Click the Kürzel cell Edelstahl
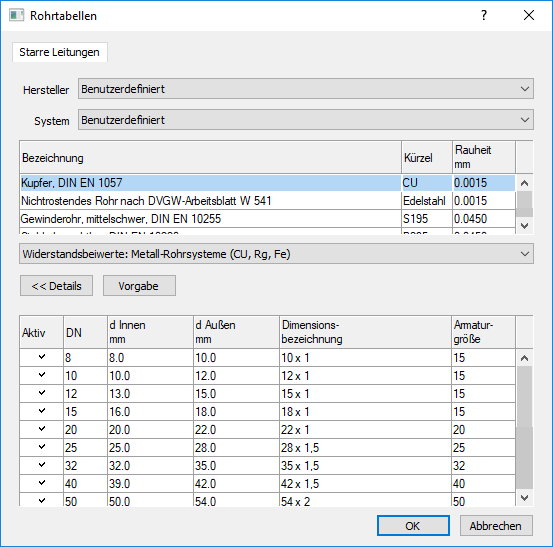 click(427, 201)
